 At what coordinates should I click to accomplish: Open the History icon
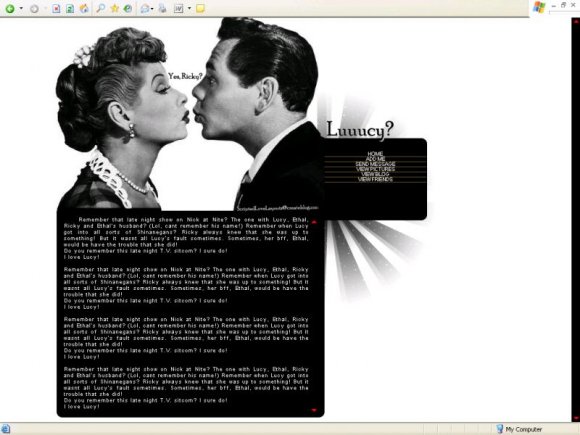pyautogui.click(x=128, y=8)
